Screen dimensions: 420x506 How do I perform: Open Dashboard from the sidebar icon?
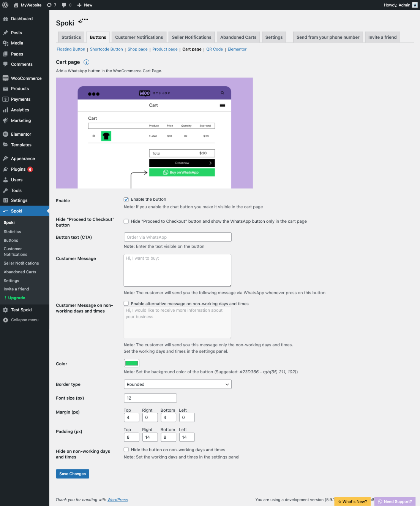tap(5, 19)
